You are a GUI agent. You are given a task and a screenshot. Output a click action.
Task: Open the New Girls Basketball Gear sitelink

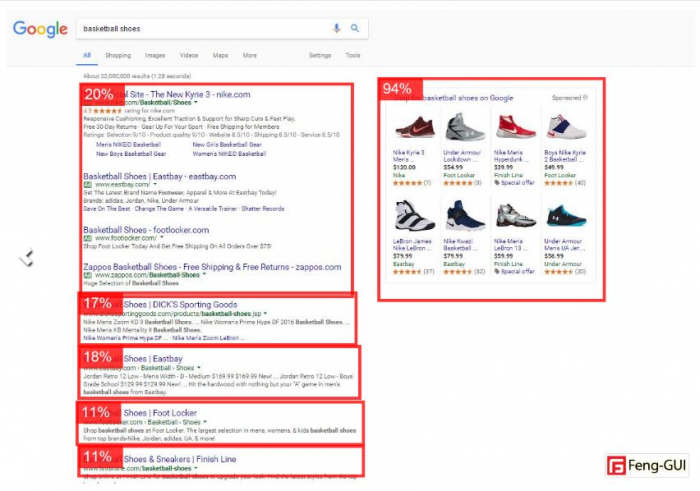point(227,145)
